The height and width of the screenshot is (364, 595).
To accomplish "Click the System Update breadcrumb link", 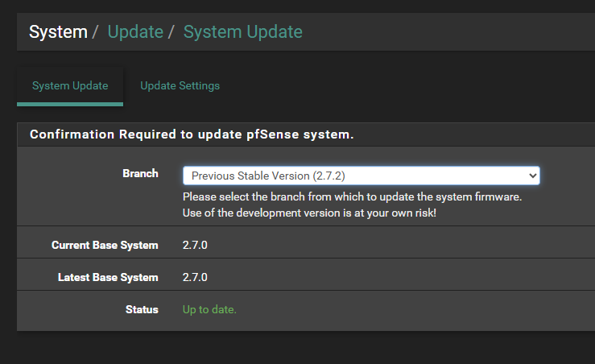I will pos(243,32).
